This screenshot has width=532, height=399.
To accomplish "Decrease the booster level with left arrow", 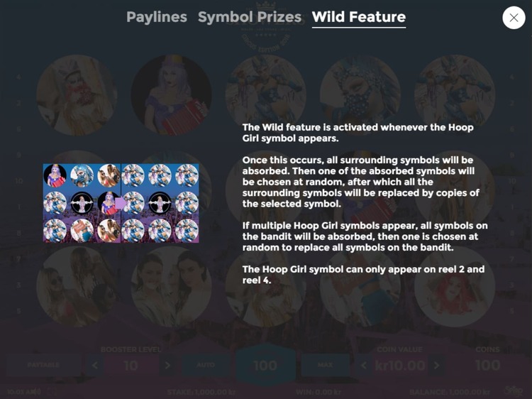I will click(x=94, y=366).
